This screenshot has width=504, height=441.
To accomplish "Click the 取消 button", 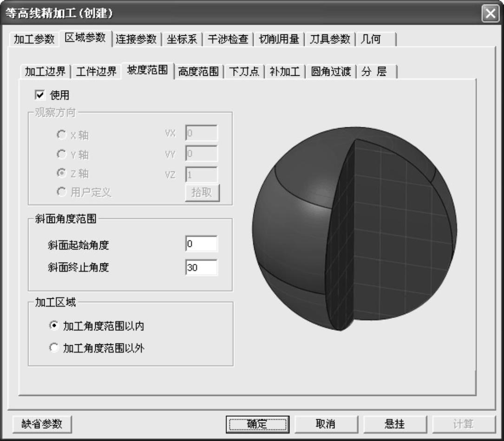I will pyautogui.click(x=326, y=424).
